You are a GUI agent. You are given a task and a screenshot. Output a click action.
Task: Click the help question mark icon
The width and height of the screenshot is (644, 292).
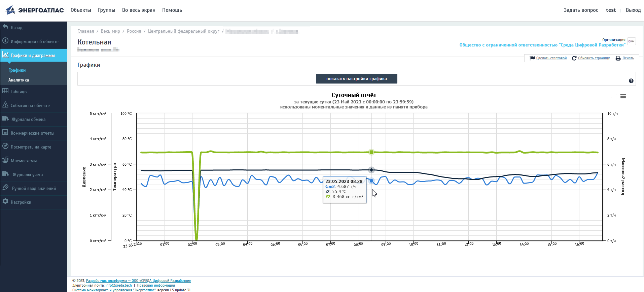(x=631, y=81)
